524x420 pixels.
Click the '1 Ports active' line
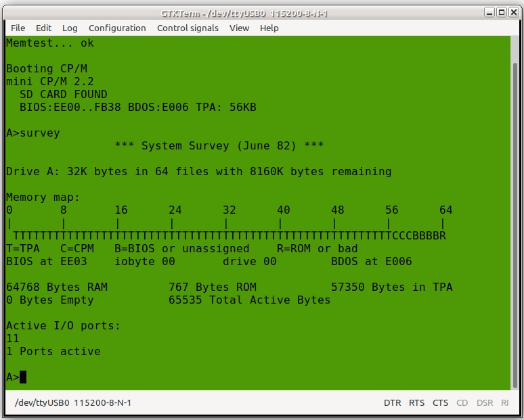[x=53, y=352]
